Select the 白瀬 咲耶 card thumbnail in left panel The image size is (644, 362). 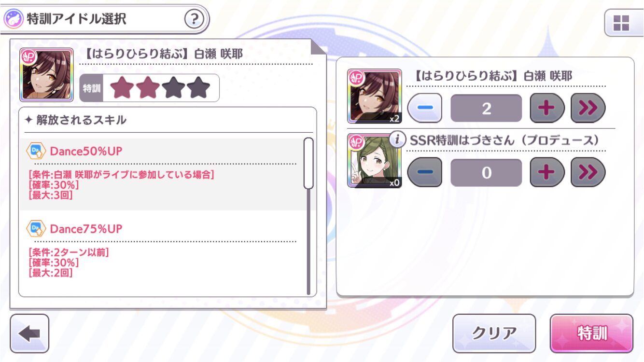tap(46, 75)
